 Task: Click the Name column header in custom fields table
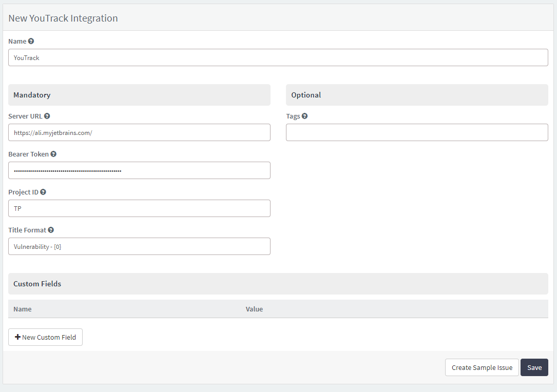(23, 309)
